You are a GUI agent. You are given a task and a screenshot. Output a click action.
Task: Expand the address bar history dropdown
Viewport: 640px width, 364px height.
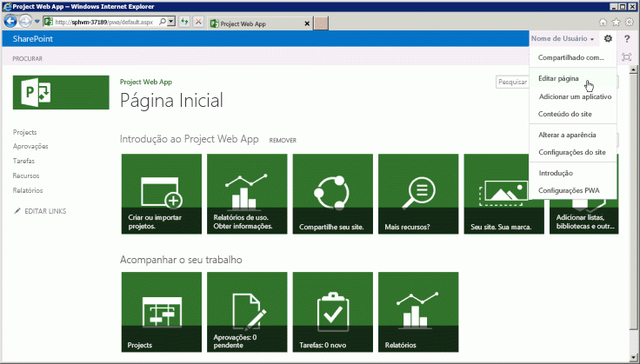(x=170, y=21)
